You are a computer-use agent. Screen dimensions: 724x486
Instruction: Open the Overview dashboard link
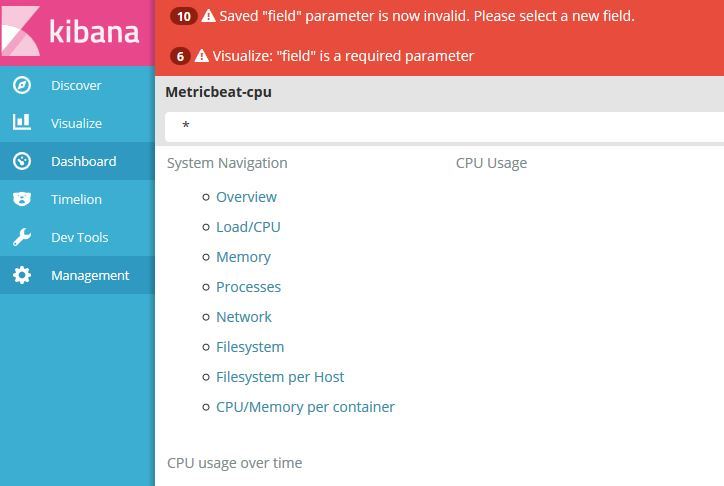[x=246, y=197]
